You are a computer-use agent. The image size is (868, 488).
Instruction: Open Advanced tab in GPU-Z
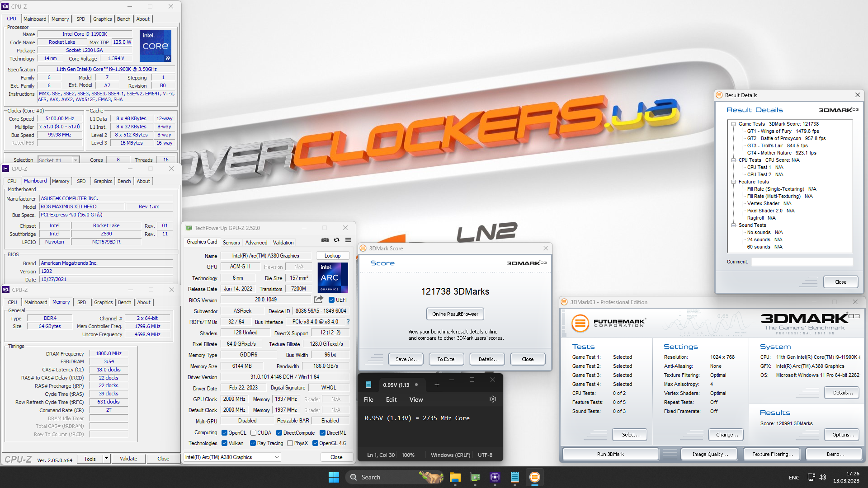[256, 242]
